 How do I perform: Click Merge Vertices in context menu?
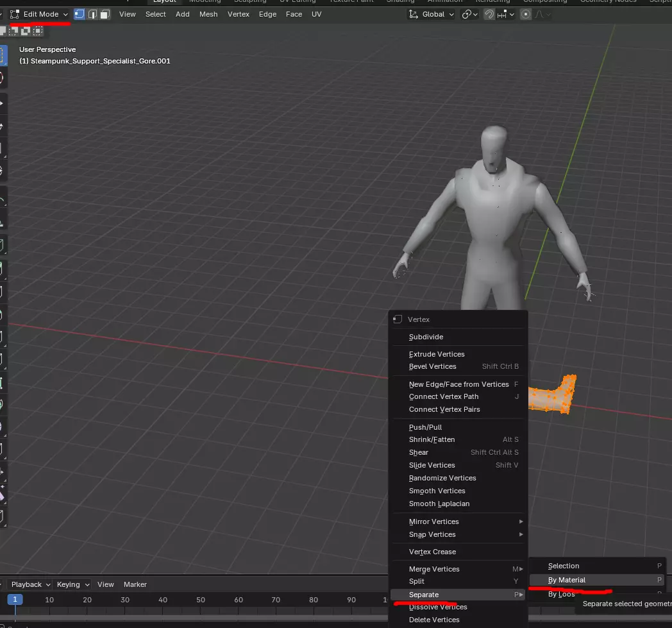pyautogui.click(x=434, y=569)
